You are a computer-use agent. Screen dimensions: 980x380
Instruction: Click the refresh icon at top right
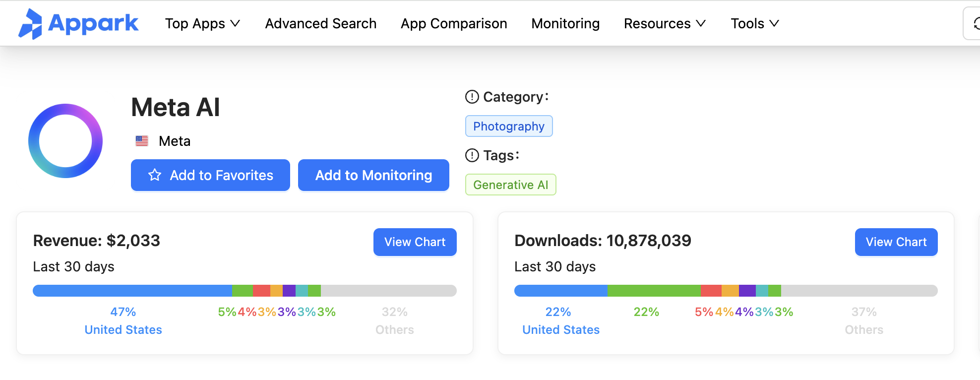pyautogui.click(x=975, y=23)
